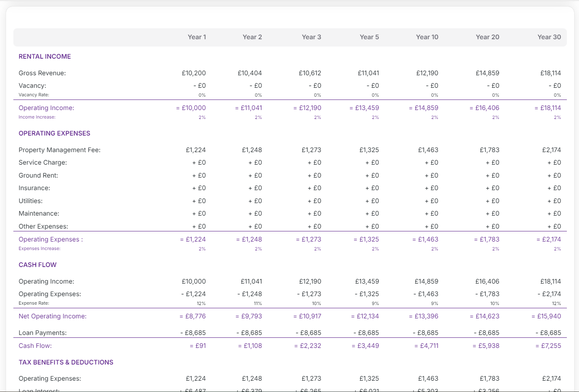This screenshot has height=392, width=579.
Task: Select purple Operating Expenses total = £1,783 Year 20
Action: tap(486, 239)
